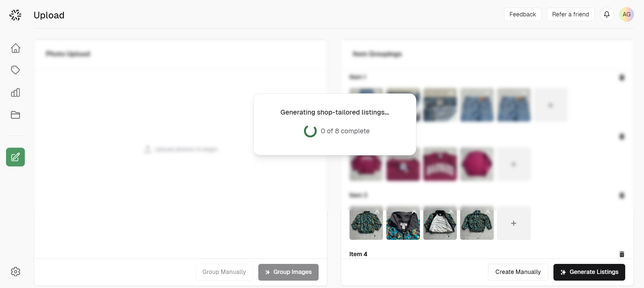The width and height of the screenshot is (644, 288).
Task: Open the Analytics bar chart icon
Action: (x=15, y=92)
